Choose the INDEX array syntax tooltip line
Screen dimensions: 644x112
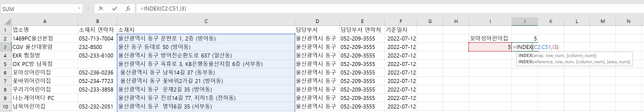(x=557, y=55)
